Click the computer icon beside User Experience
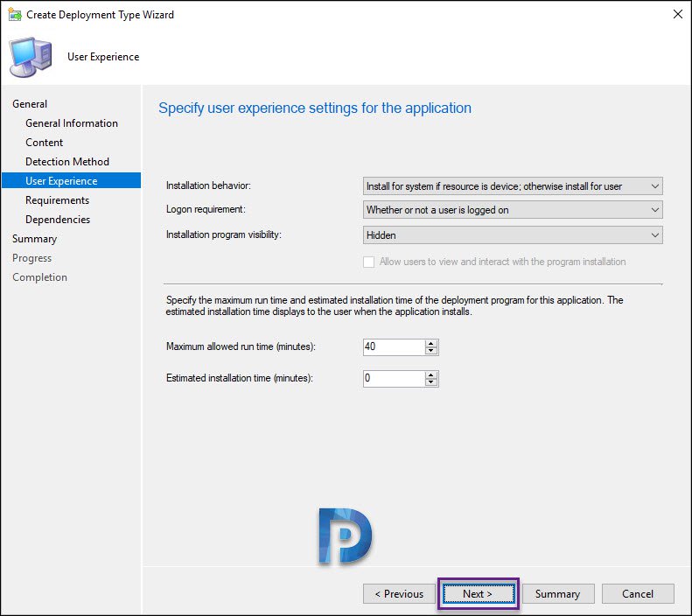 point(31,57)
